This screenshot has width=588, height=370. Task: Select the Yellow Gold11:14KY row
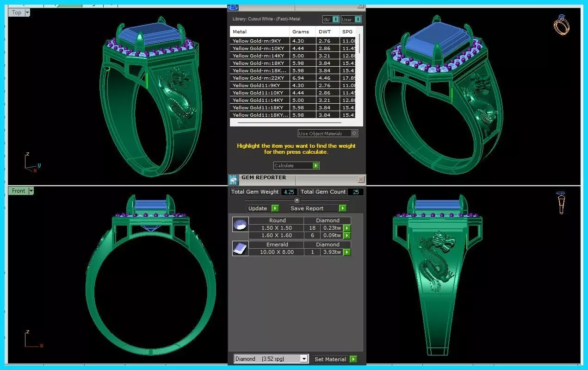tap(293, 100)
